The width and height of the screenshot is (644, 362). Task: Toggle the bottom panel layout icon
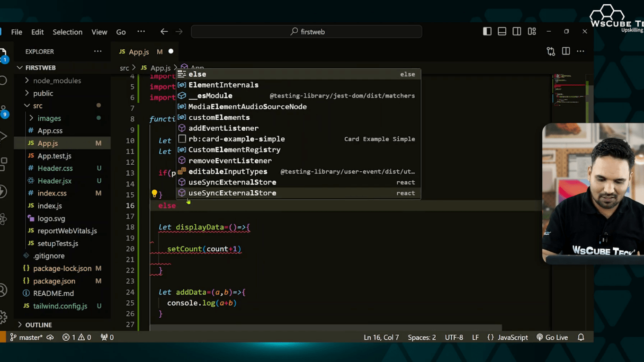(x=502, y=31)
